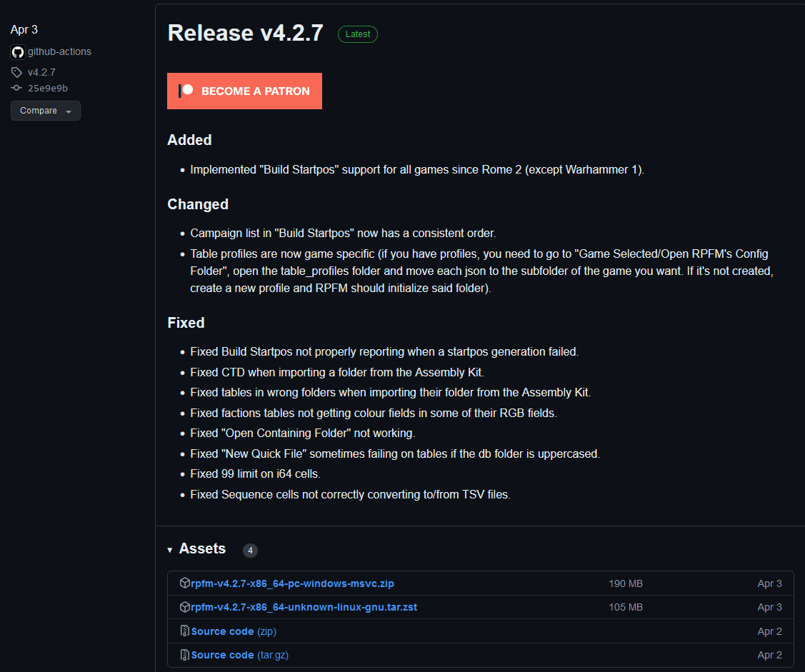Click the tag icon beside v4.2.7

coord(16,72)
